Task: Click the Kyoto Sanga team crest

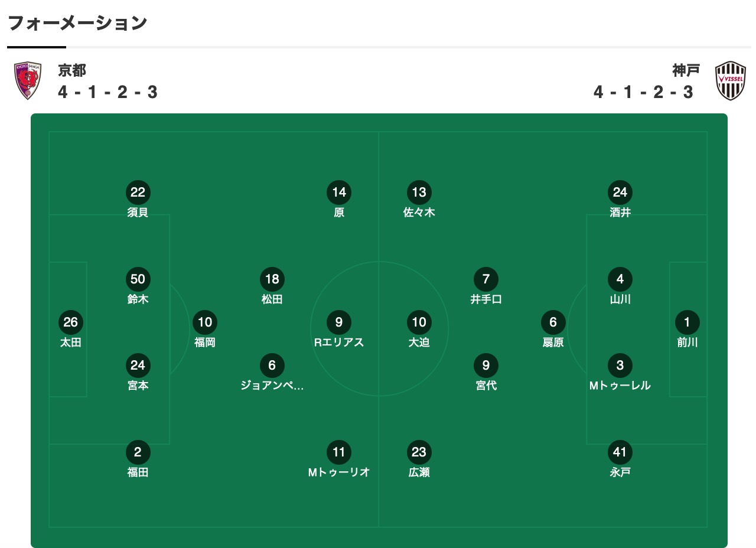Action: pyautogui.click(x=28, y=80)
